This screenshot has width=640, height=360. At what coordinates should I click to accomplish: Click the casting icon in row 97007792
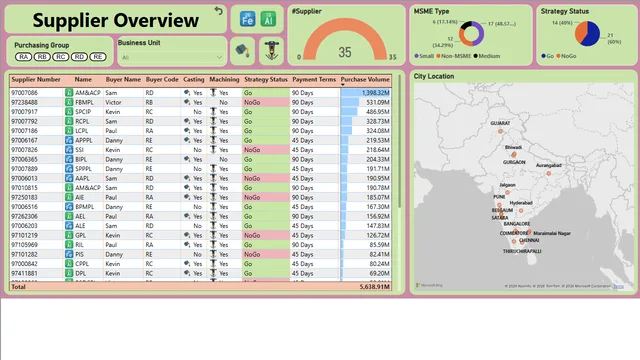pos(187,121)
